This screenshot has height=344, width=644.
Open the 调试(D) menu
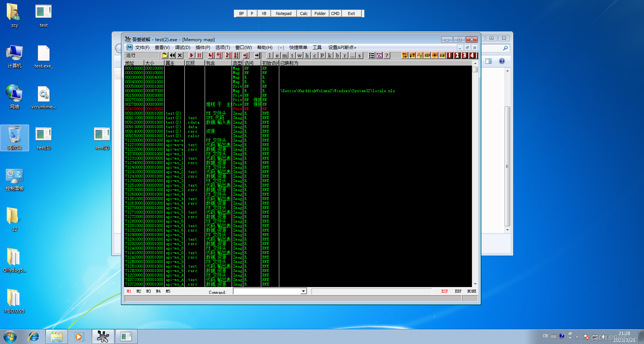tap(183, 48)
